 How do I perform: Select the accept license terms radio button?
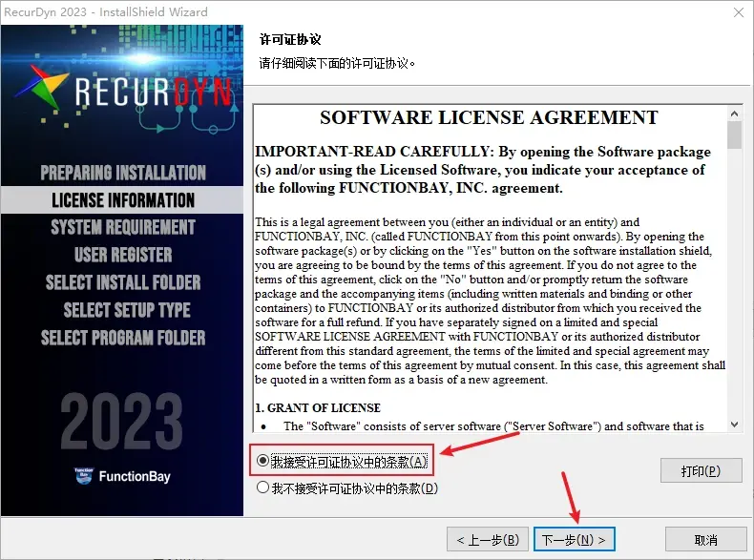(x=262, y=461)
